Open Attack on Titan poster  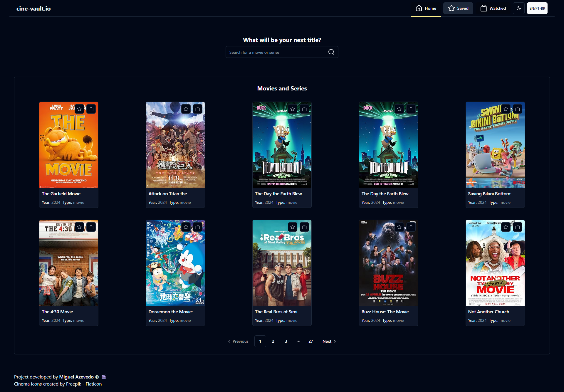(x=175, y=145)
